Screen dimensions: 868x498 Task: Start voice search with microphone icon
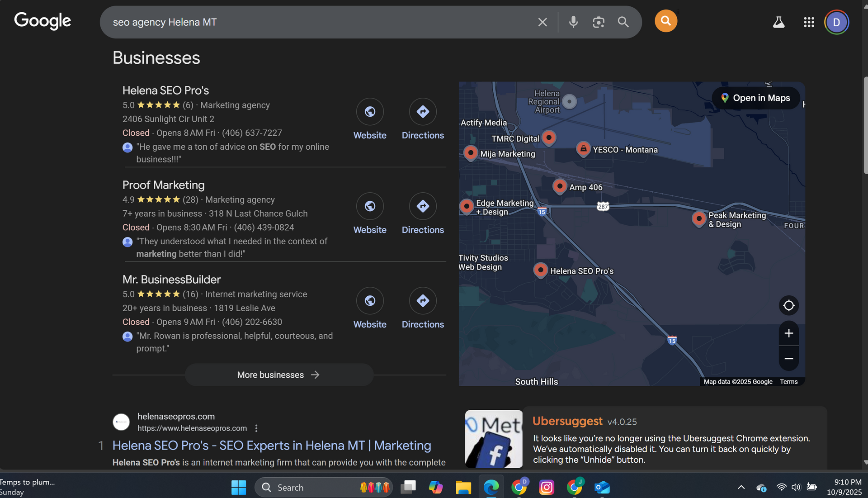[x=573, y=22]
